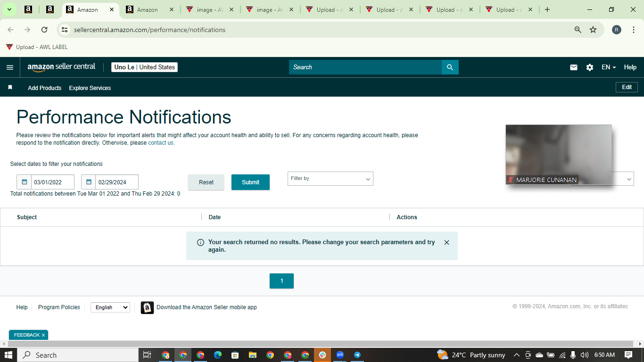Switch to Zoom on the taskbar
The height and width of the screenshot is (362, 644).
339,355
